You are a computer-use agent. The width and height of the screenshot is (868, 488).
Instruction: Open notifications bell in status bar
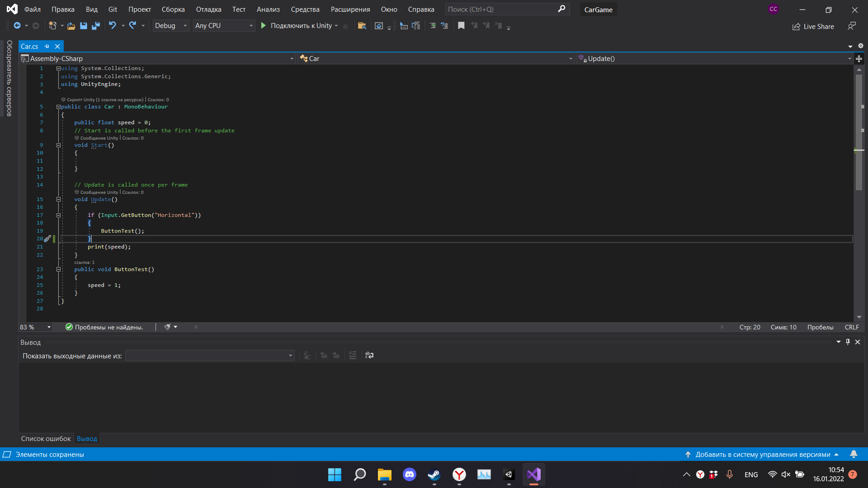(854, 454)
